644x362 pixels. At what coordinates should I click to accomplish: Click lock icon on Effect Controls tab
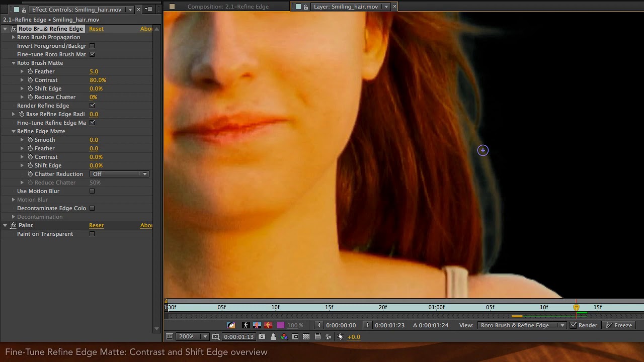24,10
